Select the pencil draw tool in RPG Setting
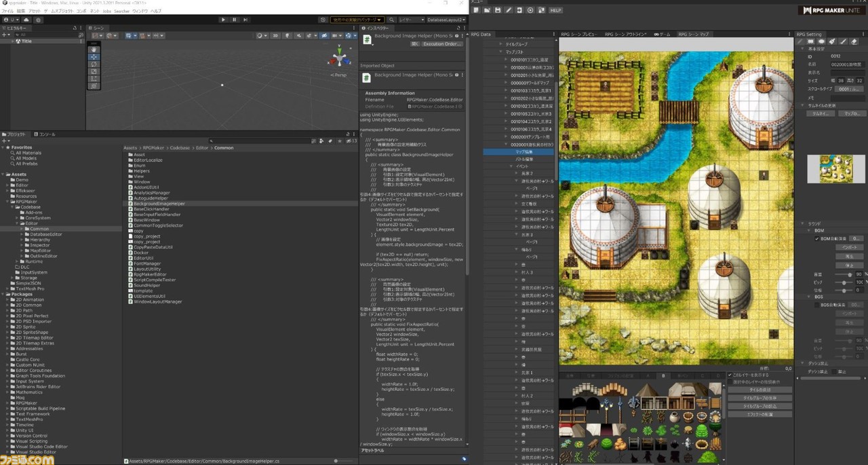868x465 pixels. (801, 41)
